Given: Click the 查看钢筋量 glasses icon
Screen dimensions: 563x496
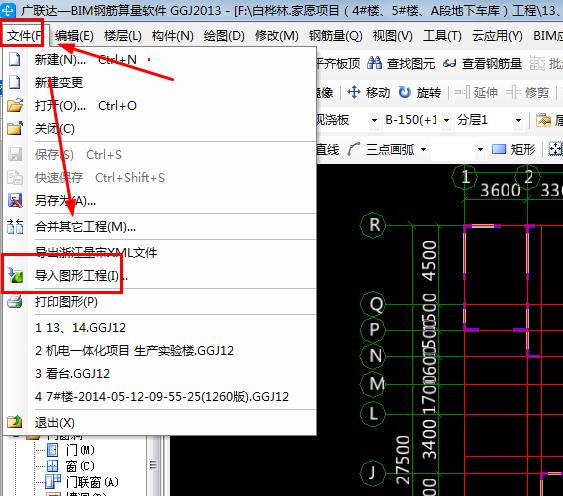Looking at the screenshot, I should (x=449, y=64).
